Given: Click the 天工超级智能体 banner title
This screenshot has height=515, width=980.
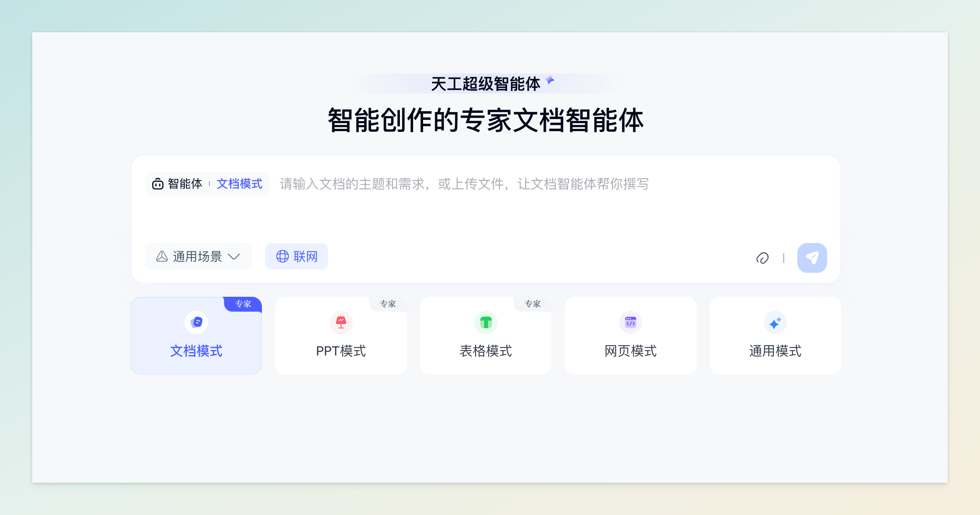Looking at the screenshot, I should [x=485, y=84].
